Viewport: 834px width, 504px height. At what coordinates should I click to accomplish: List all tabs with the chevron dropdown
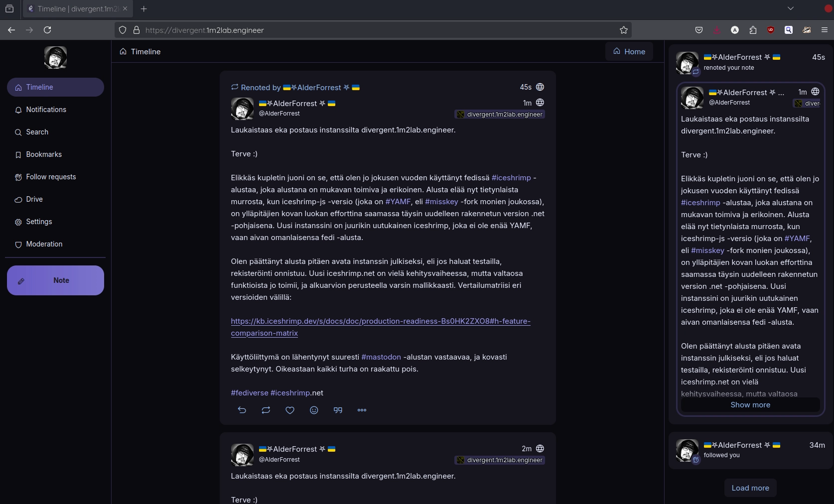(791, 8)
